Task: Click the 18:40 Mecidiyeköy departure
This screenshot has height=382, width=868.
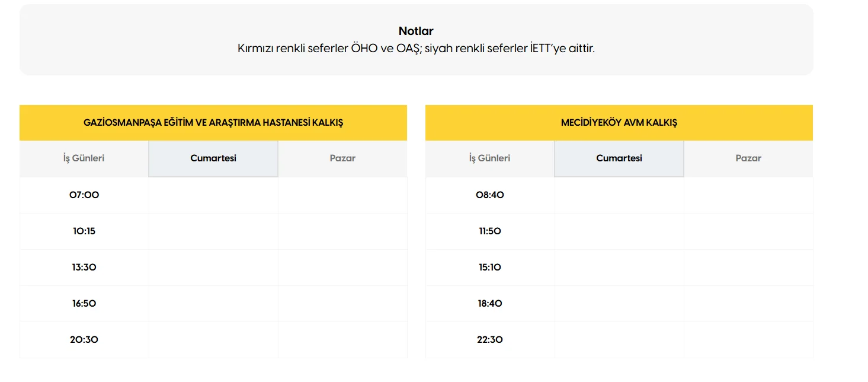Action: click(x=489, y=303)
